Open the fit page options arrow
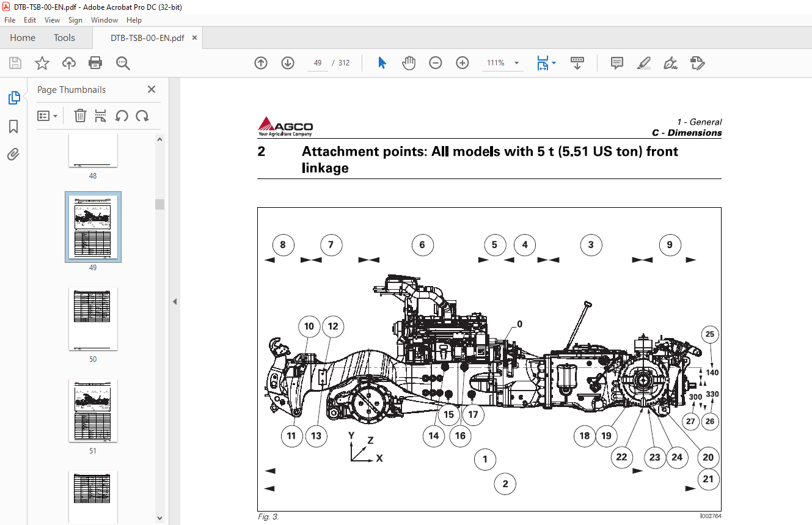This screenshot has height=525, width=812. click(x=554, y=62)
